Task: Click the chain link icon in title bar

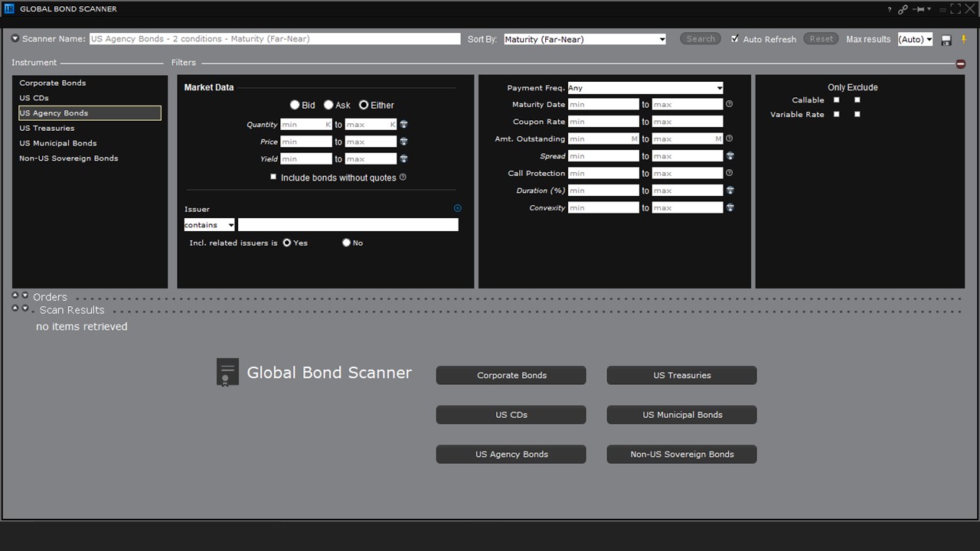Action: tap(903, 9)
